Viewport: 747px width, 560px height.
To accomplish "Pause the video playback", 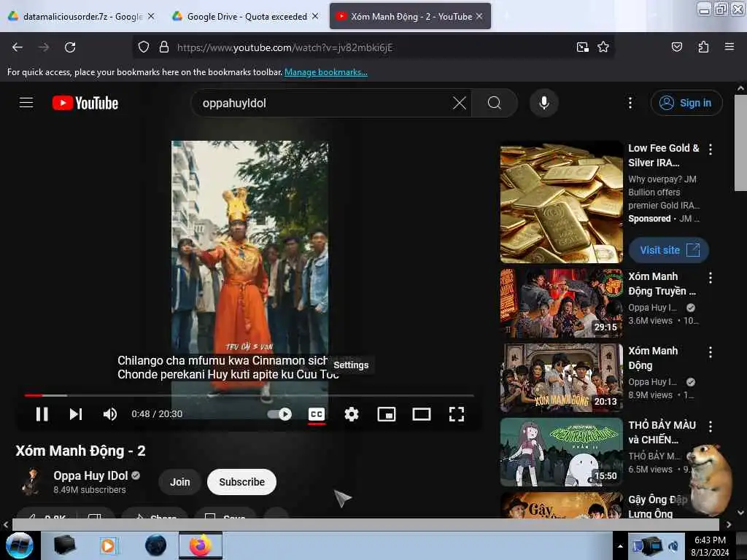I will (42, 414).
